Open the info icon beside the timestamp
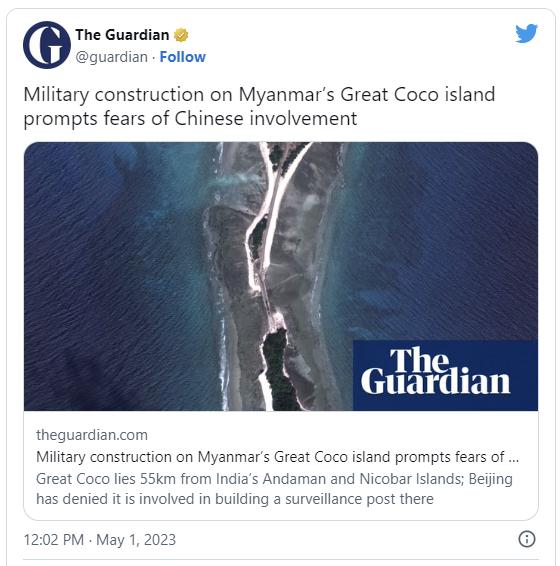This screenshot has height=566, width=560. click(526, 539)
